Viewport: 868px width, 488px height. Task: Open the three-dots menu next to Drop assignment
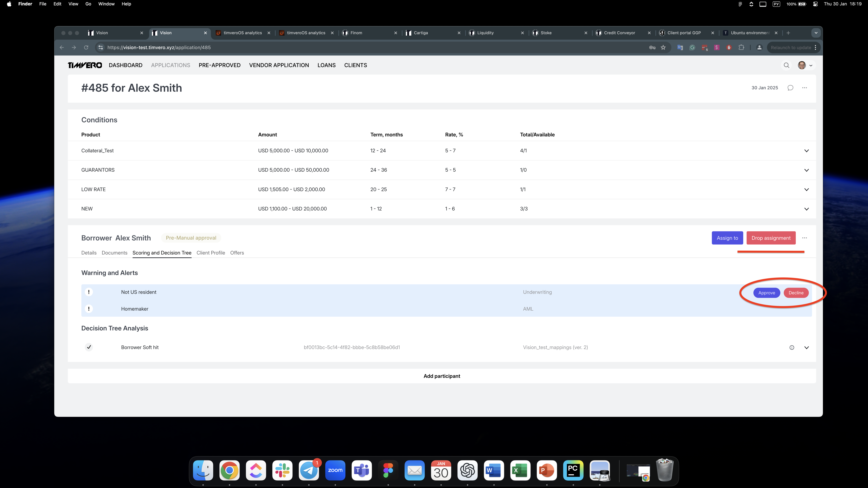coord(804,238)
